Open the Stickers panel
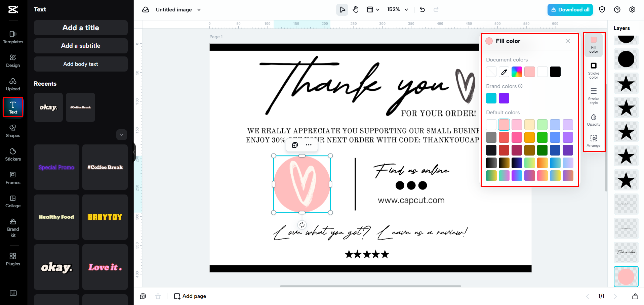This screenshot has width=644, height=305. (x=13, y=155)
